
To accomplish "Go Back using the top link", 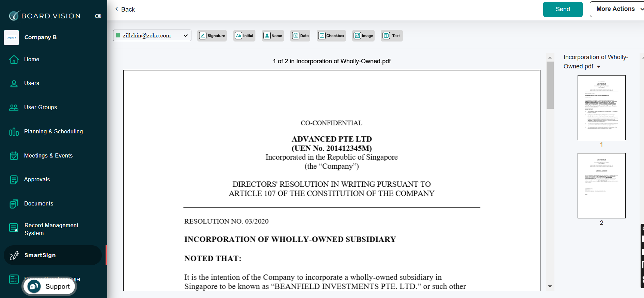I will pyautogui.click(x=125, y=9).
